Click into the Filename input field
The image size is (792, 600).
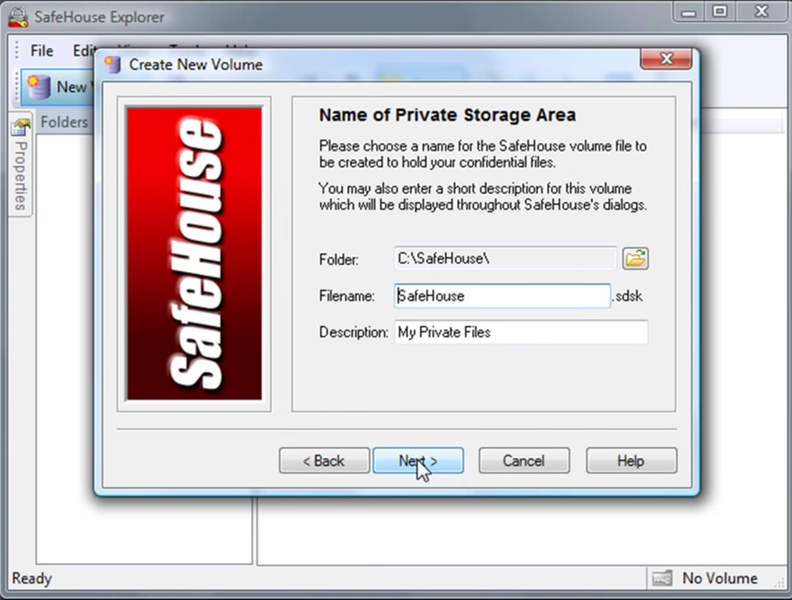coord(502,295)
